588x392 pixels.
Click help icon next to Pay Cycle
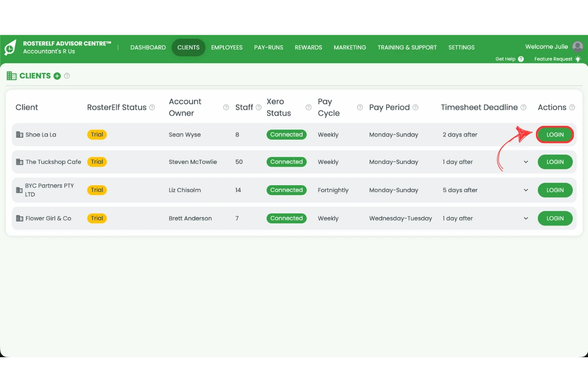(x=360, y=107)
